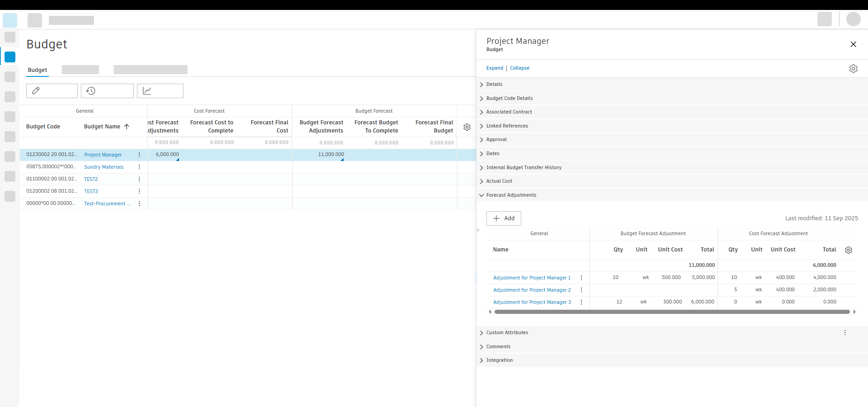
Task: Click the adjustments table horizontal scrollbar
Action: (x=672, y=312)
